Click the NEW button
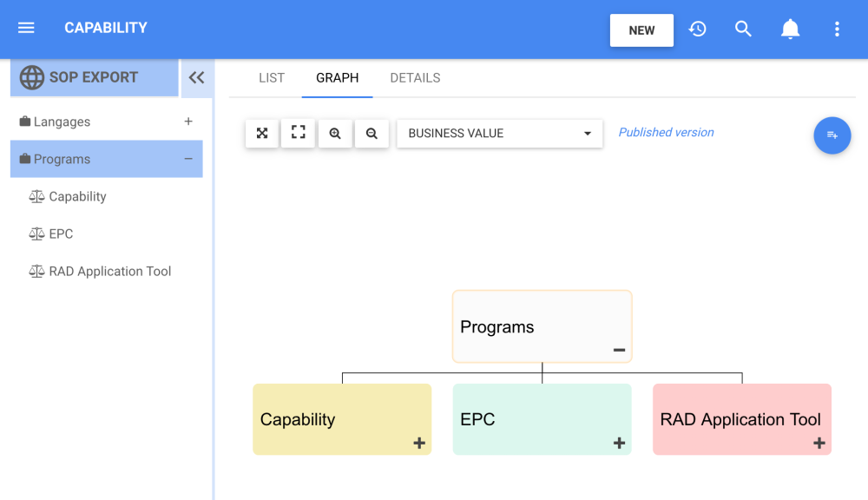This screenshot has width=868, height=500. coord(641,30)
